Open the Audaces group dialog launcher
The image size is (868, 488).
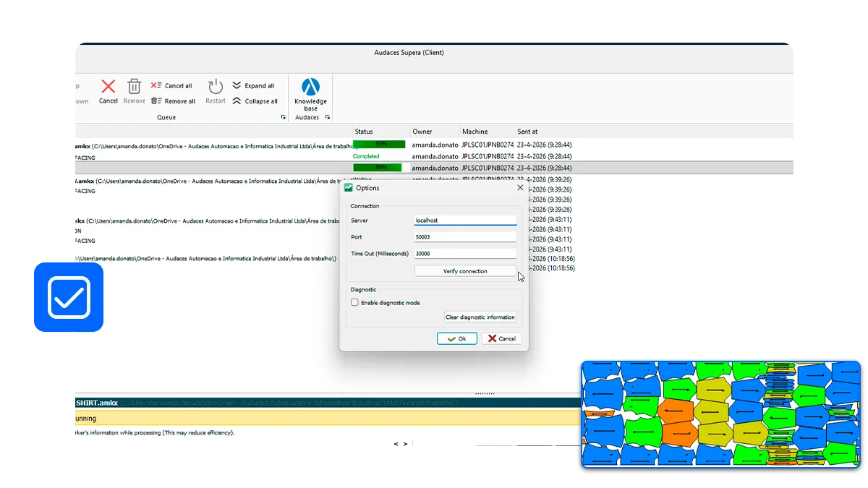coord(328,117)
